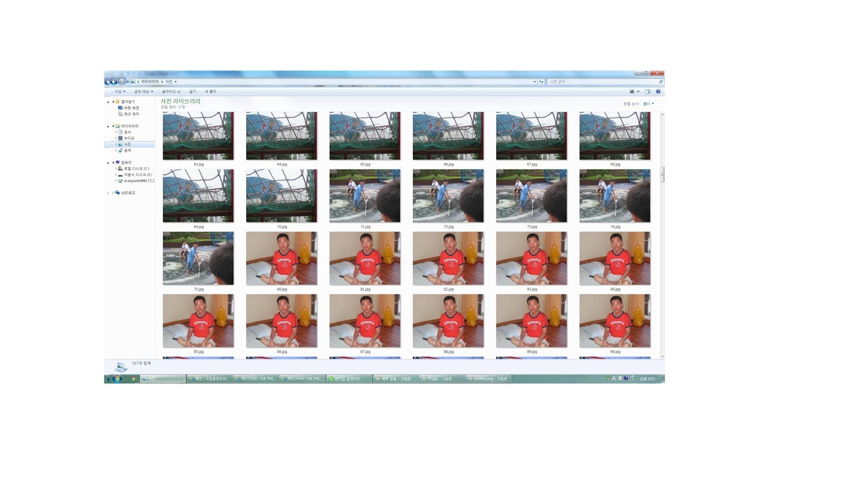Open the 비디오 videos library
Screen dimensions: 868x488
(129, 138)
